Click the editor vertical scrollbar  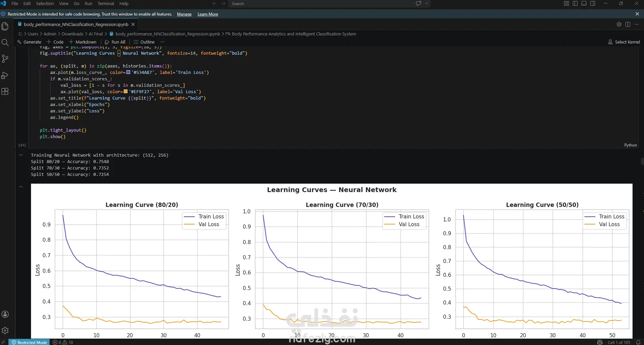click(x=642, y=161)
